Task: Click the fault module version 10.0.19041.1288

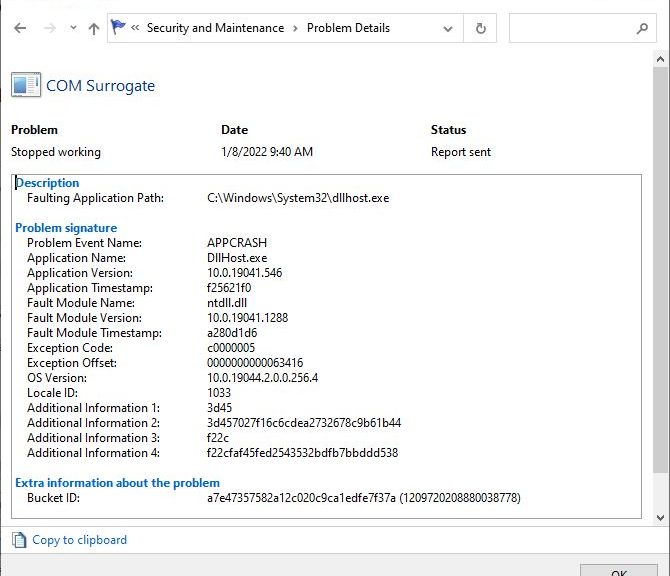Action: (247, 317)
